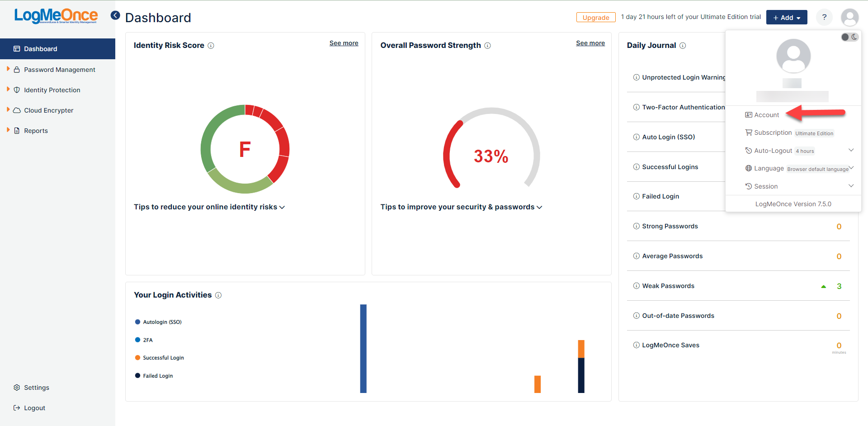868x426 pixels.
Task: Collapse the sidebar with the arrow icon
Action: (x=115, y=15)
